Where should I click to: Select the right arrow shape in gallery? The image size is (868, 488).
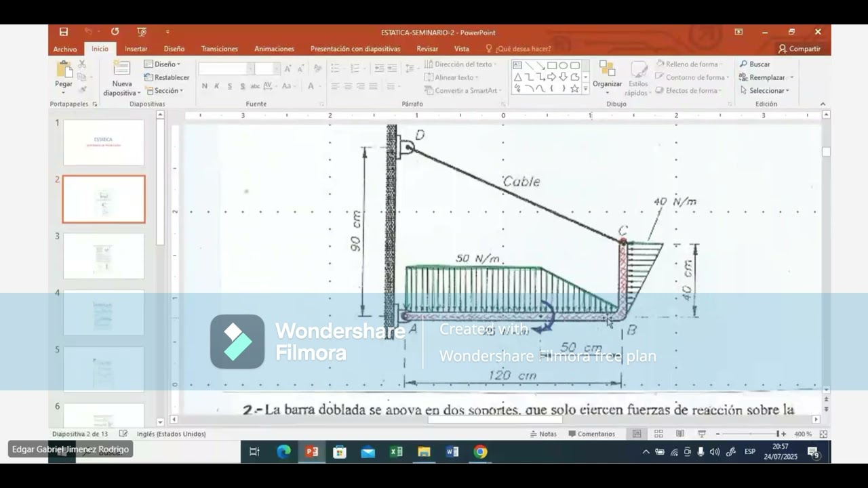(x=552, y=77)
